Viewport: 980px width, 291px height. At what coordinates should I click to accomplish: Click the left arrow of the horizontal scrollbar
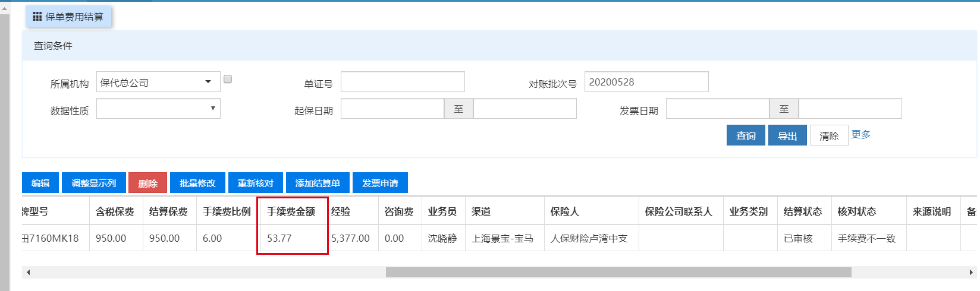(28, 272)
